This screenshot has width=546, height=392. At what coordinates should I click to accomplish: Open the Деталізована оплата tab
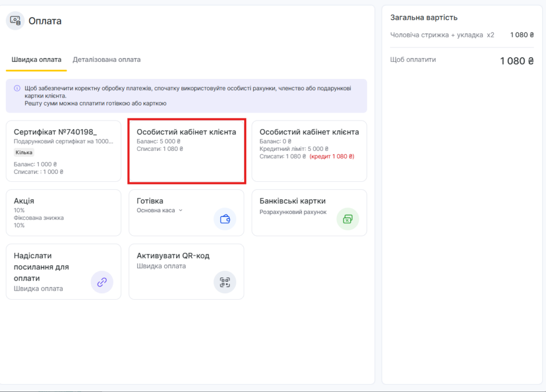[x=107, y=60]
